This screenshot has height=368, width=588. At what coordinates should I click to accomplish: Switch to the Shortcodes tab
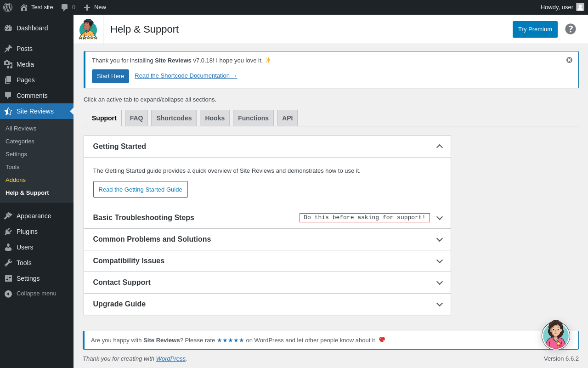174,118
